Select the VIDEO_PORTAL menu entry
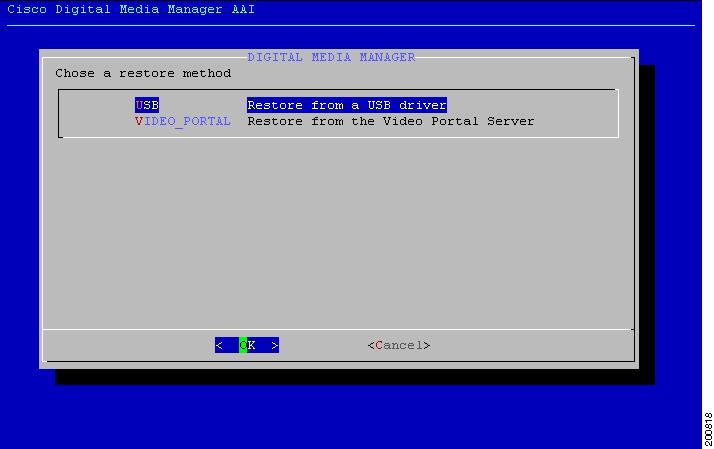The height and width of the screenshot is (449, 714). [x=183, y=122]
